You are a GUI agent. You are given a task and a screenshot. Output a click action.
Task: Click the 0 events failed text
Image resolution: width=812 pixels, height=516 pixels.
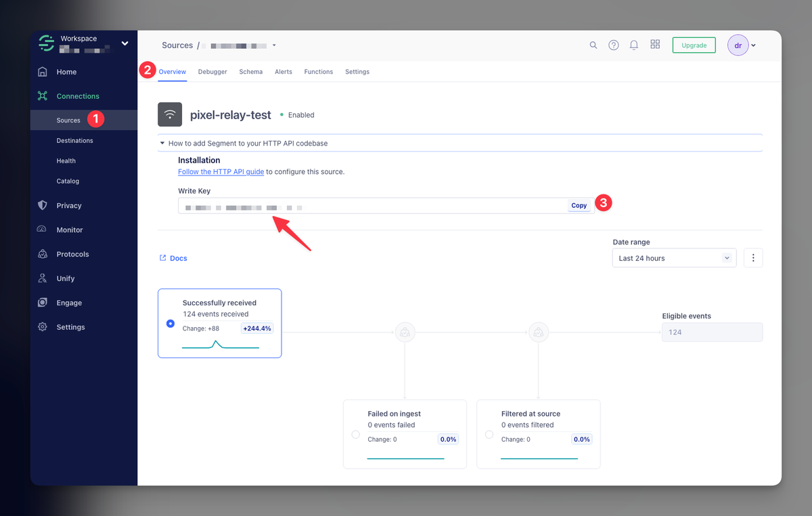(392, 425)
